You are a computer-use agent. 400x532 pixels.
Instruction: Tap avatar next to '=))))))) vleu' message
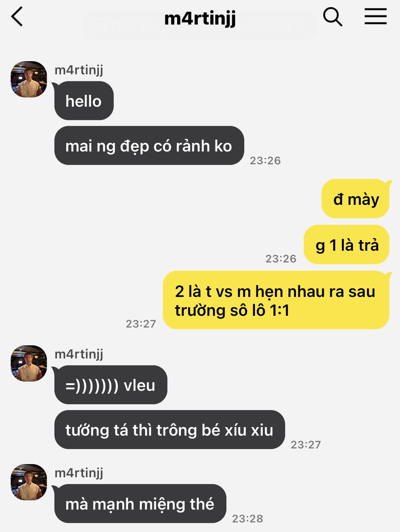click(29, 363)
